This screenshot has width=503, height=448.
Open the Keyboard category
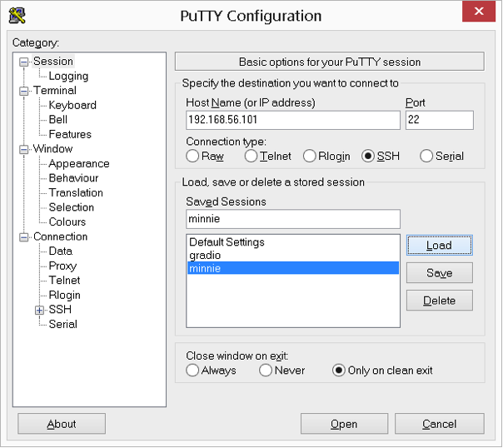[72, 105]
